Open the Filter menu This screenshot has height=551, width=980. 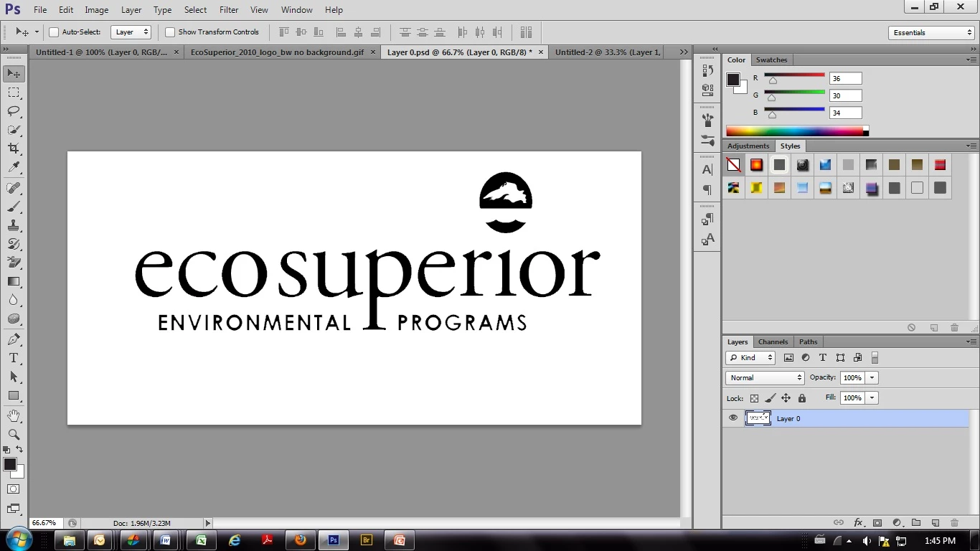(x=229, y=10)
